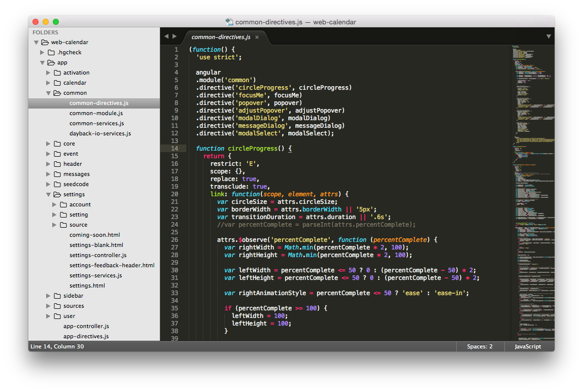Screen dimensions: 583x392
Task: Click the folder icon beside seedcode
Action: click(57, 184)
